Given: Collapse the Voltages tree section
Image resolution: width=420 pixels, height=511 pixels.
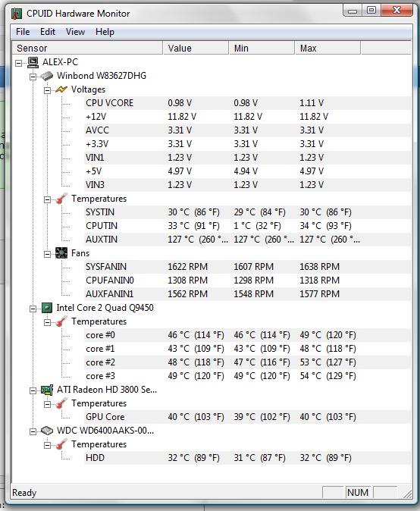Looking at the screenshot, I should (x=47, y=90).
